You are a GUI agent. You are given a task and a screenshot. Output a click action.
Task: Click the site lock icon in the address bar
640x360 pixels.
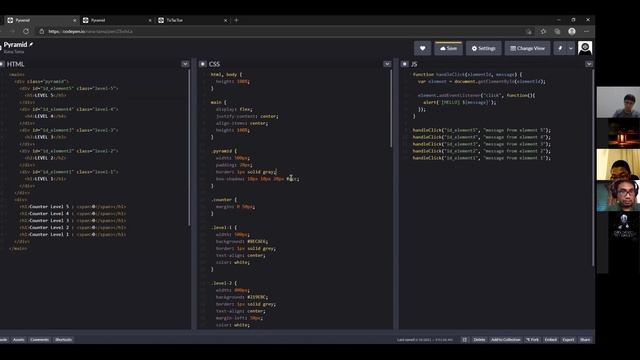click(x=42, y=31)
